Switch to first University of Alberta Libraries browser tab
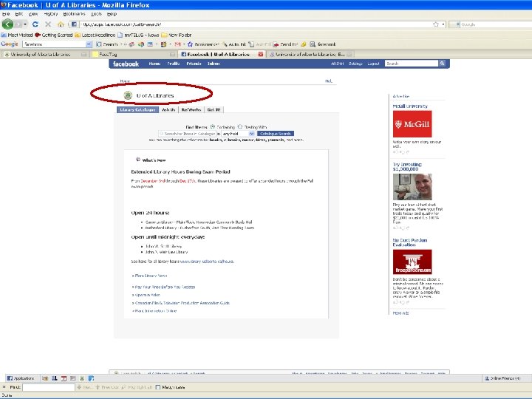The height and width of the screenshot is (399, 532). [x=44, y=54]
